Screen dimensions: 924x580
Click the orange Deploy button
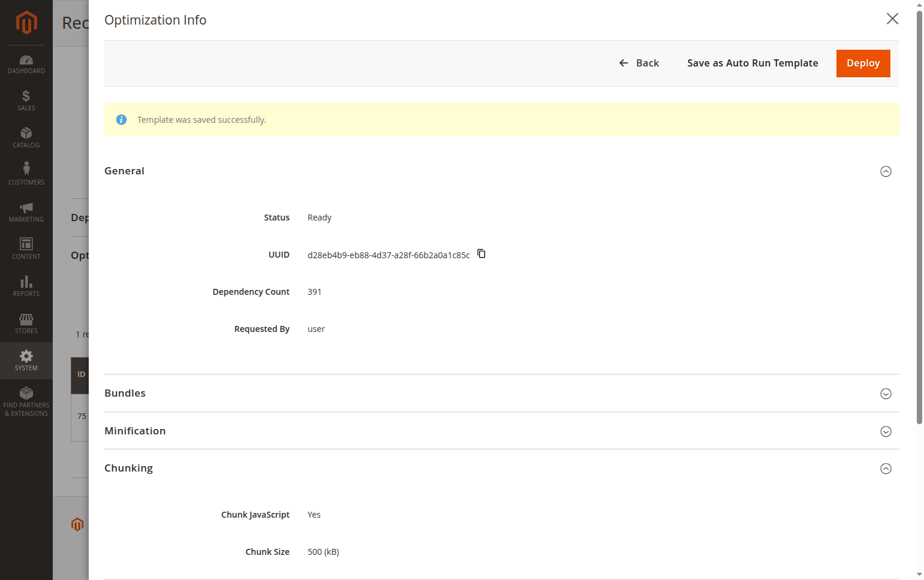pyautogui.click(x=863, y=64)
